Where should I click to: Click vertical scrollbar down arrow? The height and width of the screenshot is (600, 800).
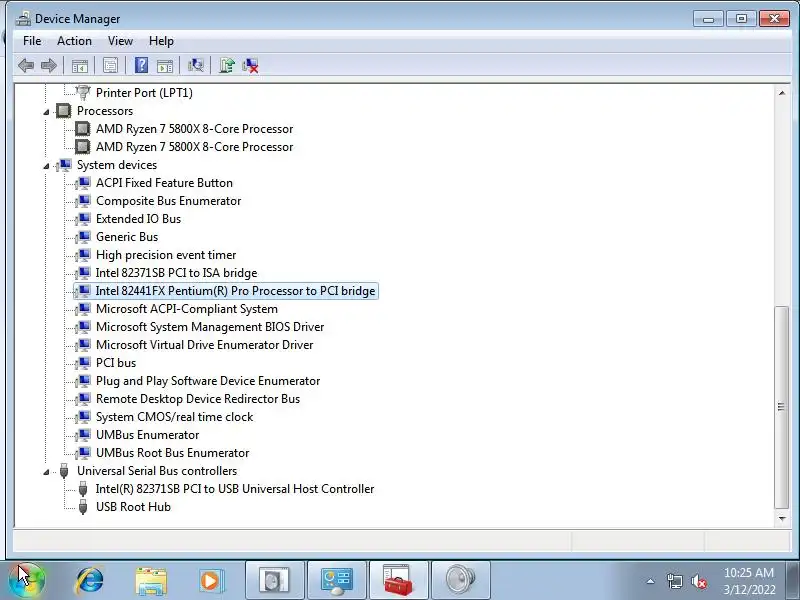click(782, 518)
